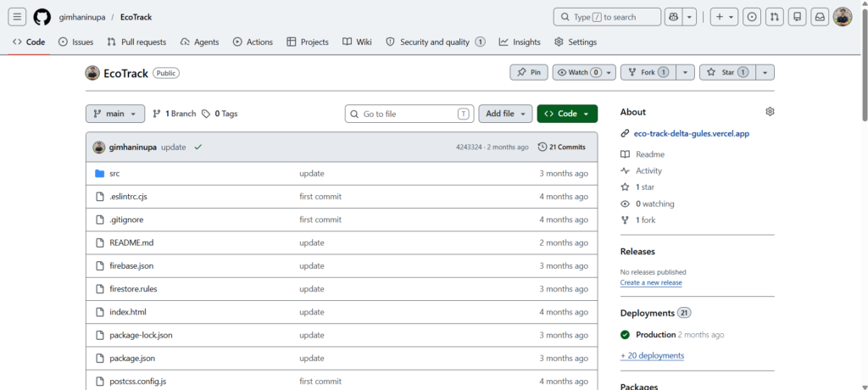Screen dimensions: 868x390
Task: Fork the EcoTrack repository
Action: 648,73
